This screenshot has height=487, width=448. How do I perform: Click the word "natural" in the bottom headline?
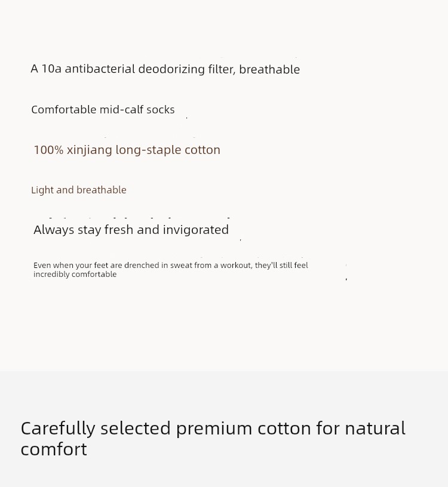pos(375,428)
